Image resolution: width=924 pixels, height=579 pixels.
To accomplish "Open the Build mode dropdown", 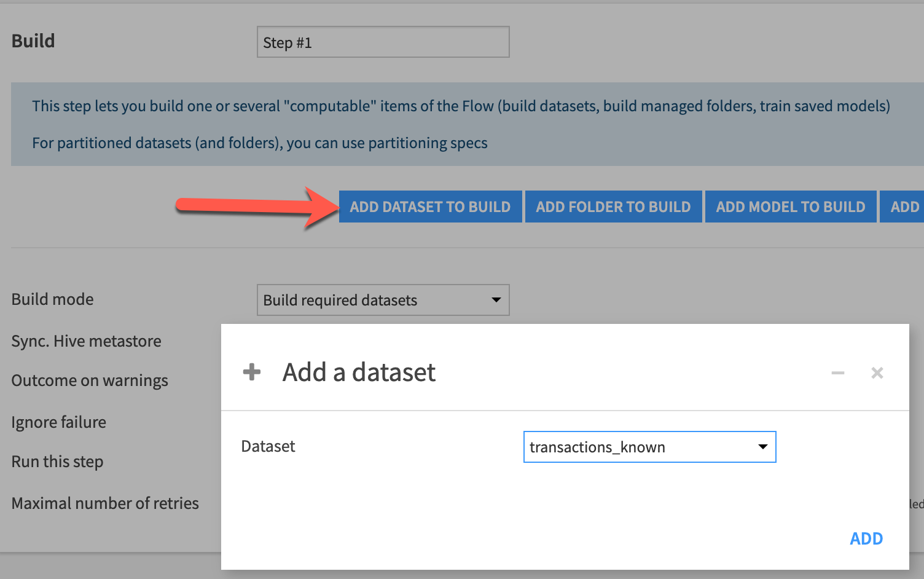I will pos(383,300).
